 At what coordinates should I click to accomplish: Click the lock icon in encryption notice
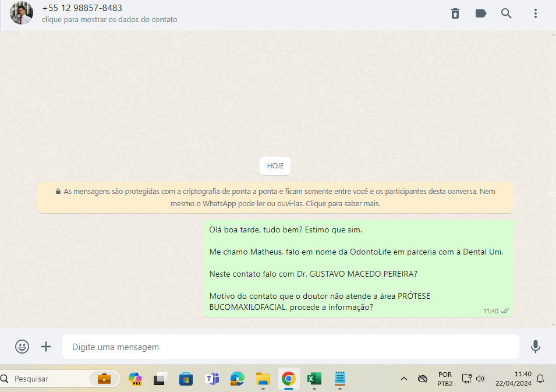[58, 191]
